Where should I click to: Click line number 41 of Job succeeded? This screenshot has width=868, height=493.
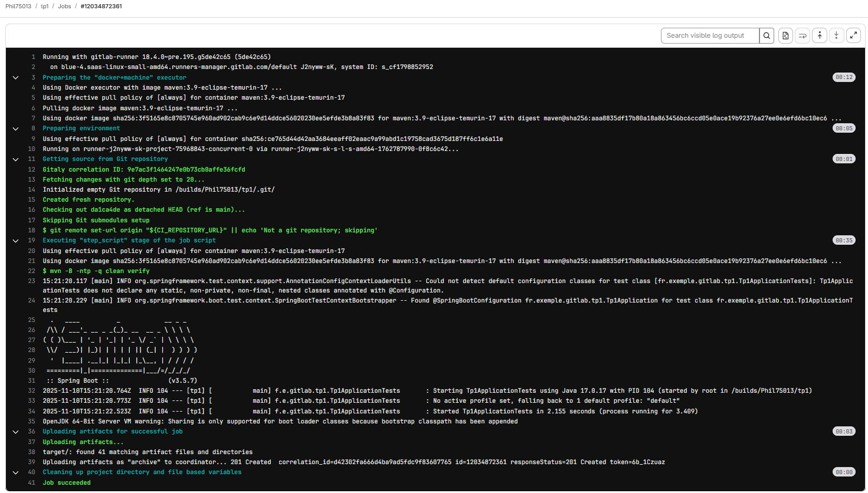pos(32,483)
